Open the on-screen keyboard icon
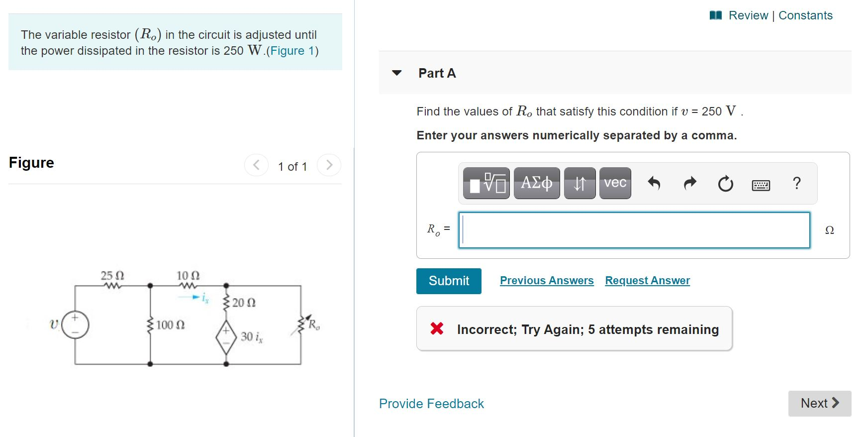 [762, 184]
